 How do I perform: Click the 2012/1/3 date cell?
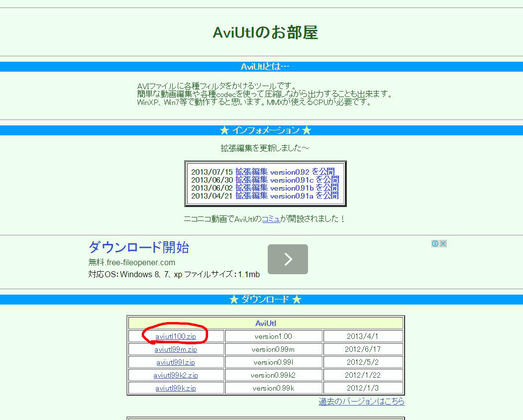click(x=363, y=388)
